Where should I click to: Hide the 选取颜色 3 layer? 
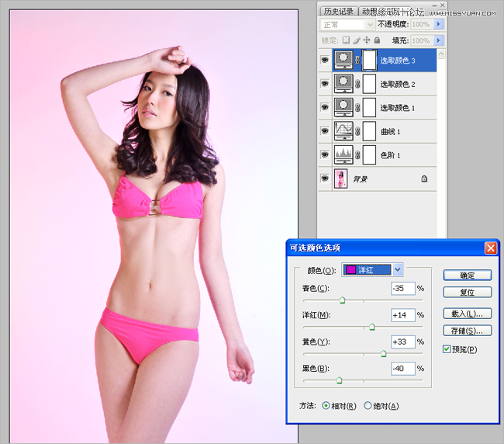coord(325,60)
